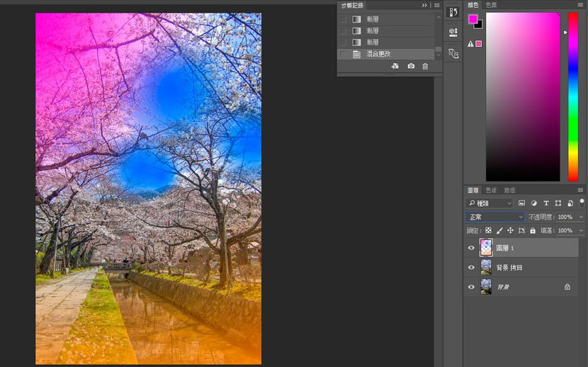
Task: Collapse the History panel with double arrows
Action: pyautogui.click(x=424, y=5)
